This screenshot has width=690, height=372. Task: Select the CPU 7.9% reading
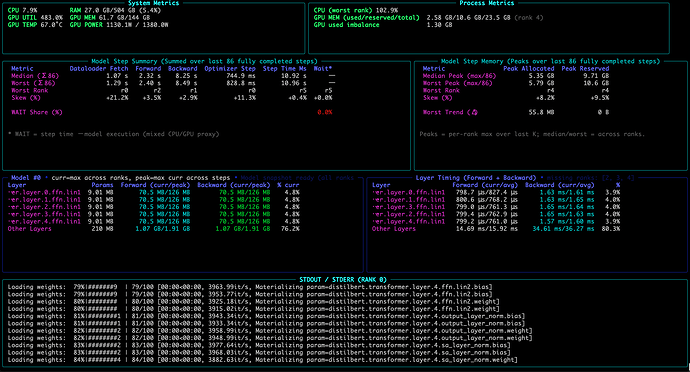coord(22,10)
